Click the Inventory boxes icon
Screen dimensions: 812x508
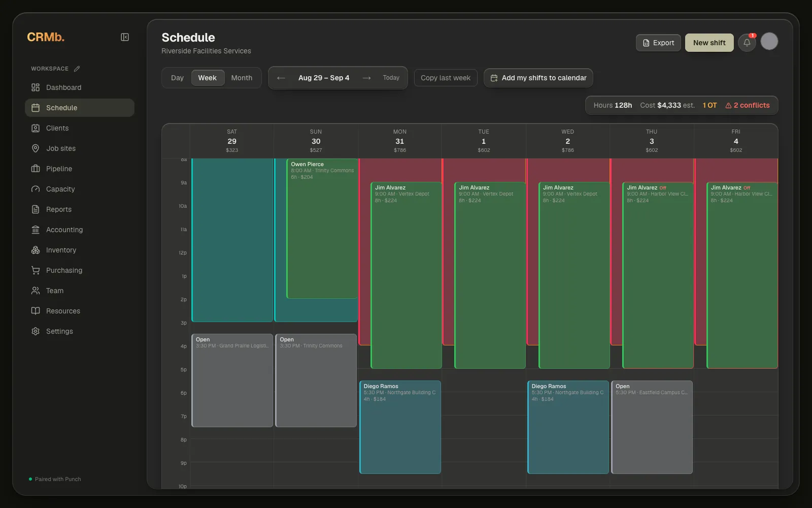coord(36,250)
